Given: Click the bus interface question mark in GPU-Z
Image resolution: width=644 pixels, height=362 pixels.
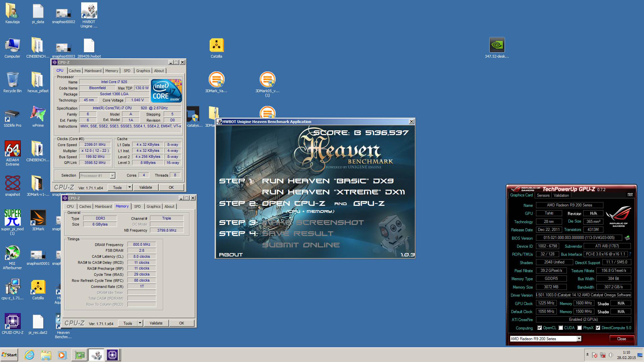Looking at the screenshot, I should (x=630, y=254).
